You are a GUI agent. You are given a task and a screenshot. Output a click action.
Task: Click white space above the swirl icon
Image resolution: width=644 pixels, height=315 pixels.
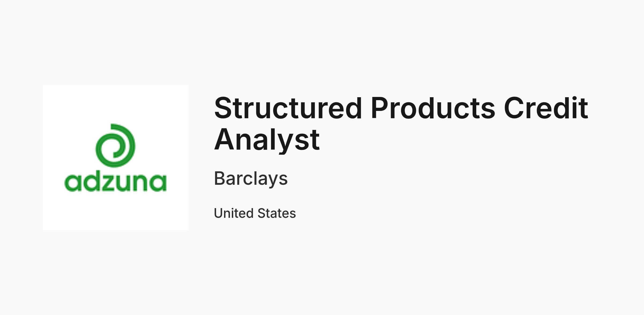point(115,104)
